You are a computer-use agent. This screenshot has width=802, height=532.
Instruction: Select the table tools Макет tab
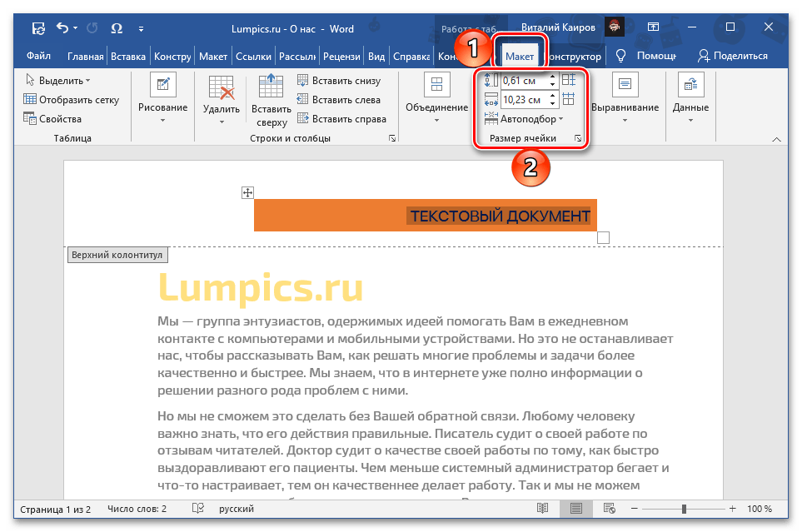520,57
